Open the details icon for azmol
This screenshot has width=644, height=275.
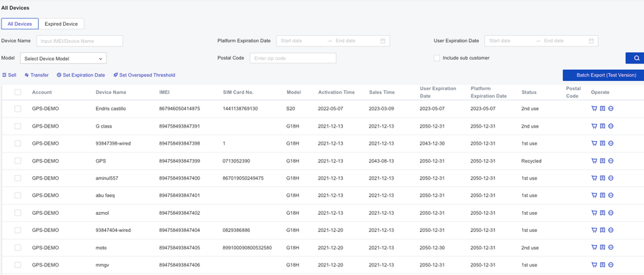tap(602, 213)
